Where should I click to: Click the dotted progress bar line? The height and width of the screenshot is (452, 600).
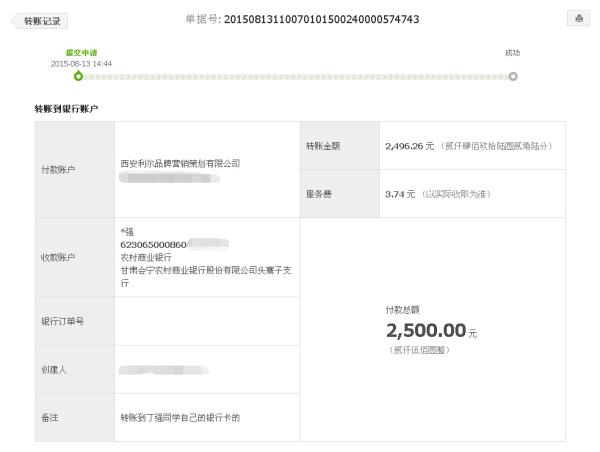(x=295, y=77)
